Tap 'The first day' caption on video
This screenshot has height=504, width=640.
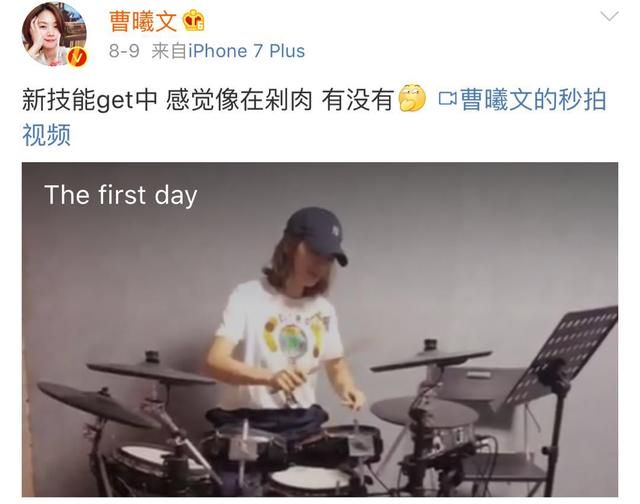pos(121,195)
